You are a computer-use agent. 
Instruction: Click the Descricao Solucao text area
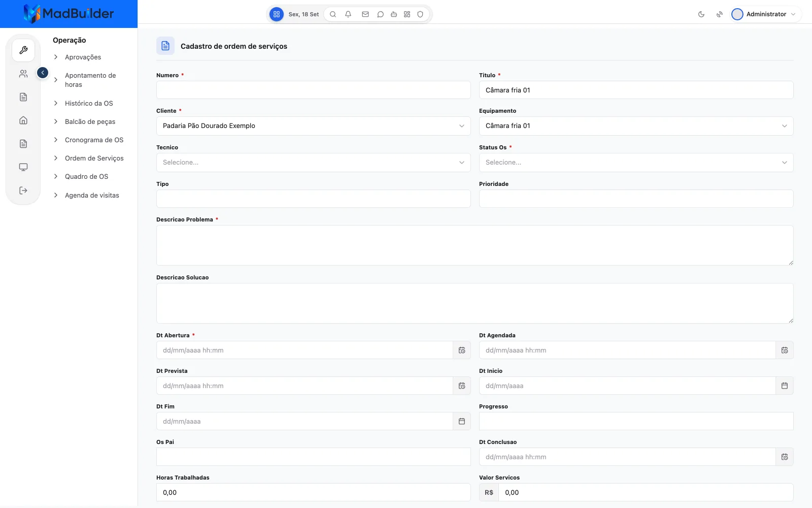tap(475, 303)
